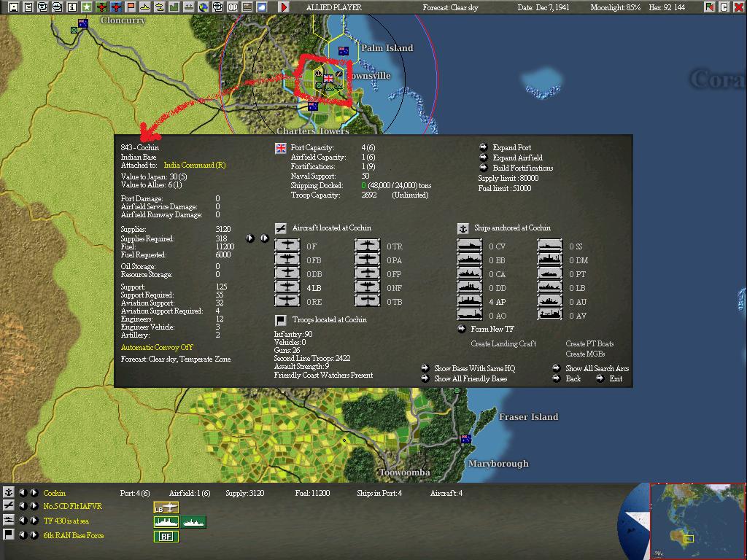Select the BF base force unit icon
This screenshot has width=747, height=560.
[x=166, y=537]
